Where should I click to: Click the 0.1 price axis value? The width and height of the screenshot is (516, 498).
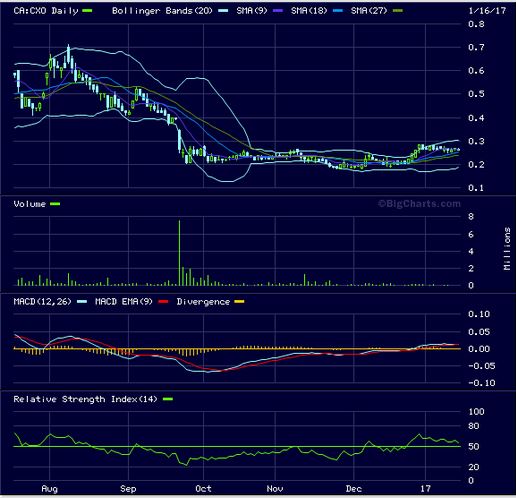click(476, 188)
